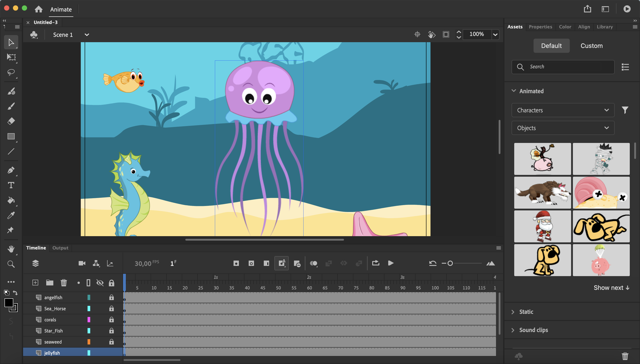The width and height of the screenshot is (640, 364).
Task: Drag the timeline zoom slider
Action: [450, 263]
